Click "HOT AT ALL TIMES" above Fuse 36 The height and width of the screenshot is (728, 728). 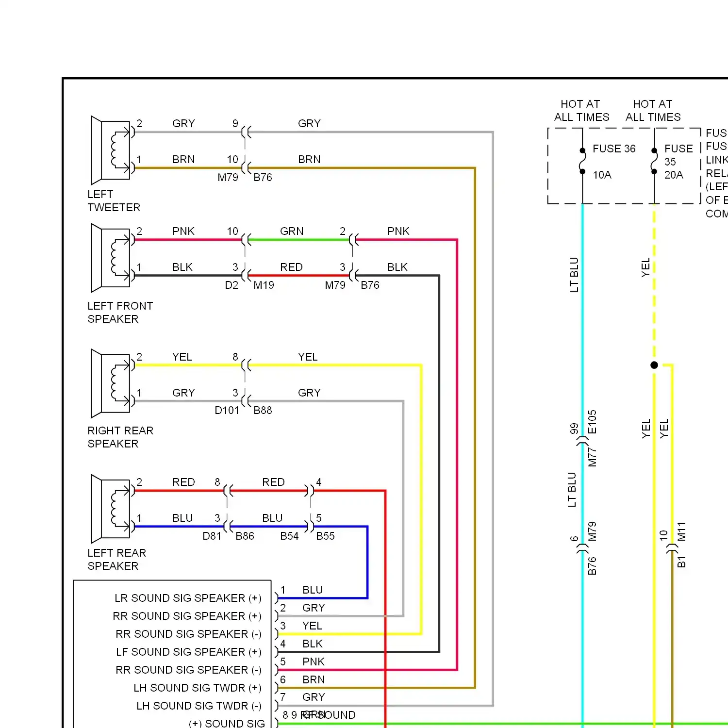[581, 111]
